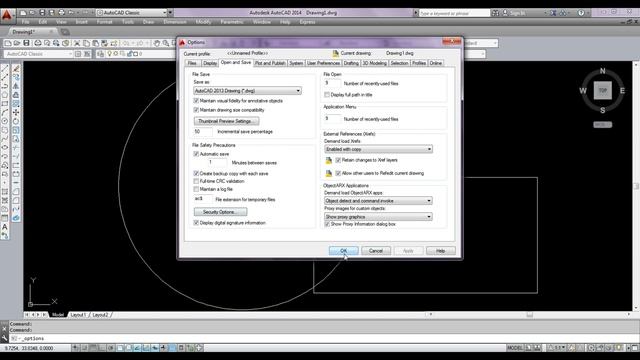Select the Polygon draw tool
This screenshot has height=360, width=640.
click(5, 95)
